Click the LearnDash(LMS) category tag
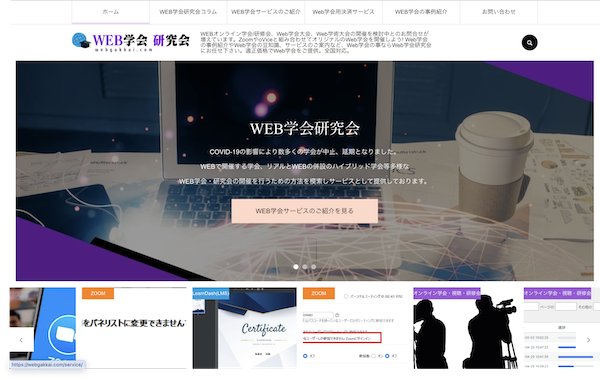Image resolution: width=600 pixels, height=380 pixels. coord(211,293)
